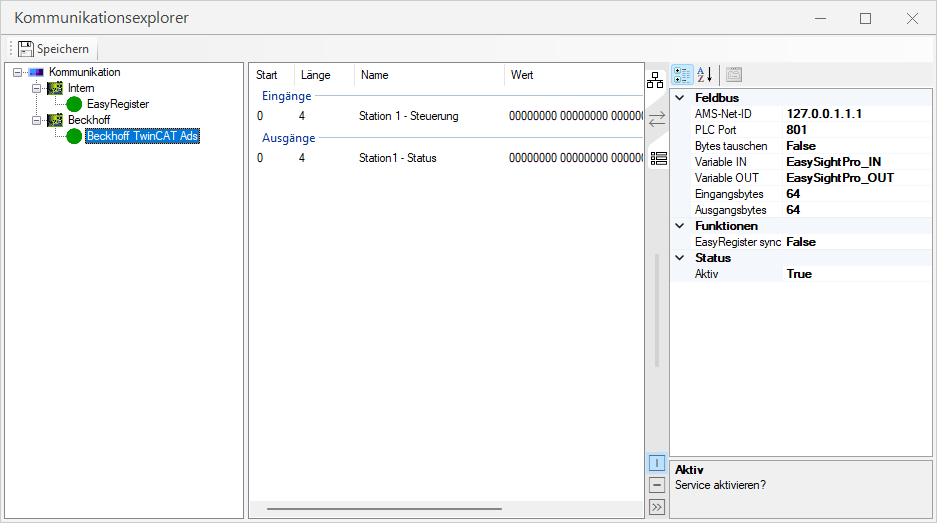Open the list view side tab
The image size is (937, 523).
coord(657,158)
